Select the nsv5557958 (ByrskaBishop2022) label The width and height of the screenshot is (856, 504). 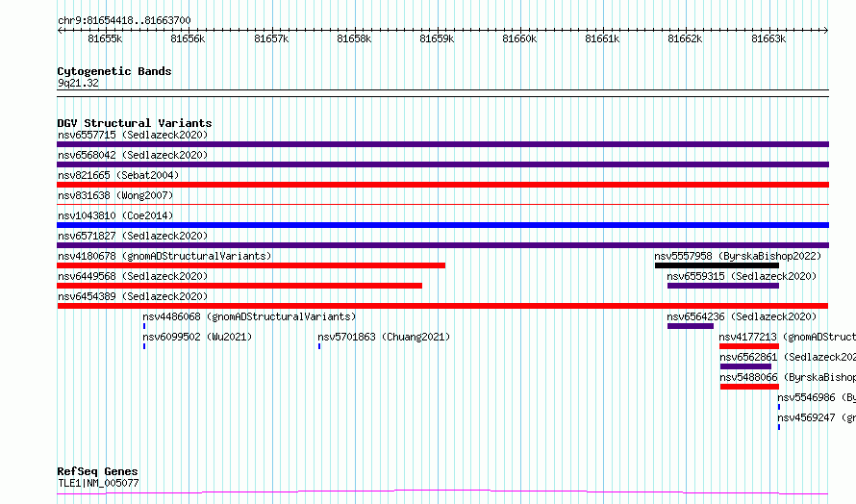click(x=738, y=256)
